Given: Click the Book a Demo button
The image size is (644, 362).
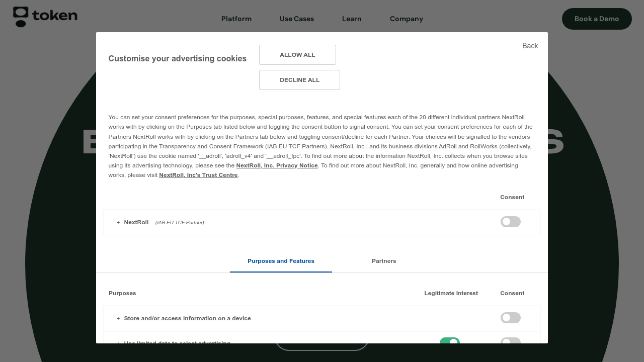Looking at the screenshot, I should click(x=597, y=19).
